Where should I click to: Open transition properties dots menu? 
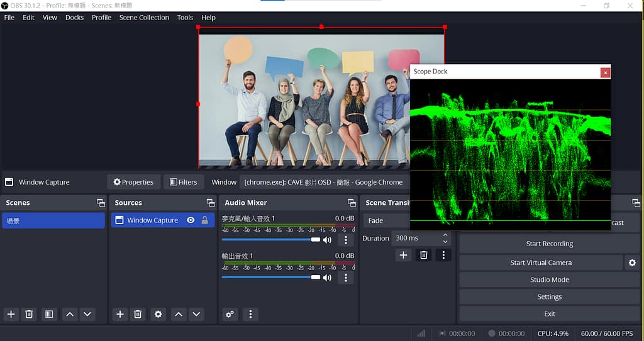click(x=443, y=255)
